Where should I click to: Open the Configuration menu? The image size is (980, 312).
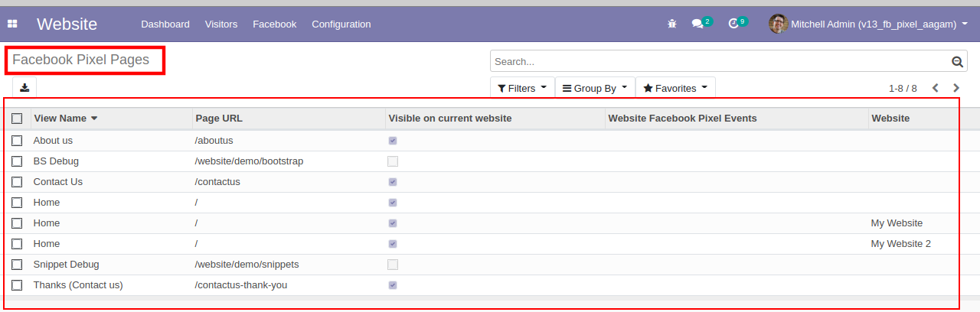341,24
